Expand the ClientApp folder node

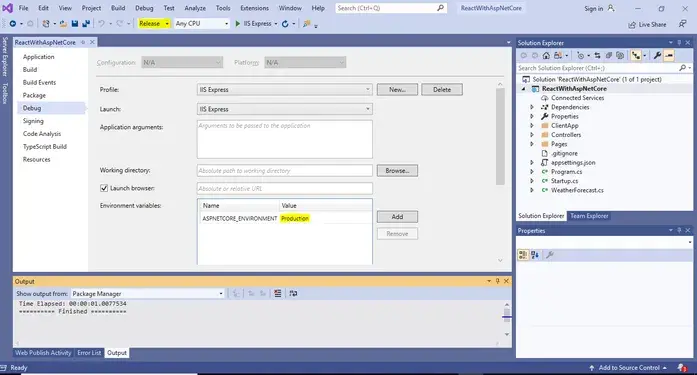pyautogui.click(x=532, y=126)
